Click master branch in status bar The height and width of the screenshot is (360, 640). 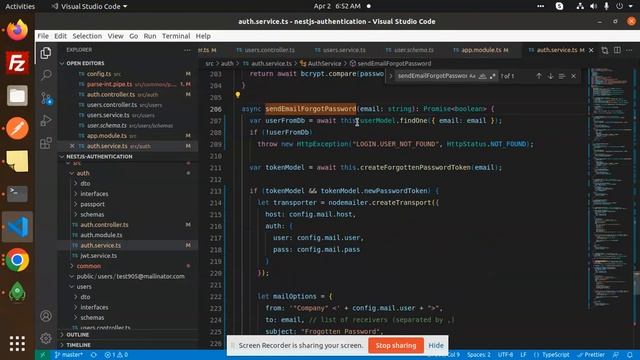[x=69, y=355]
